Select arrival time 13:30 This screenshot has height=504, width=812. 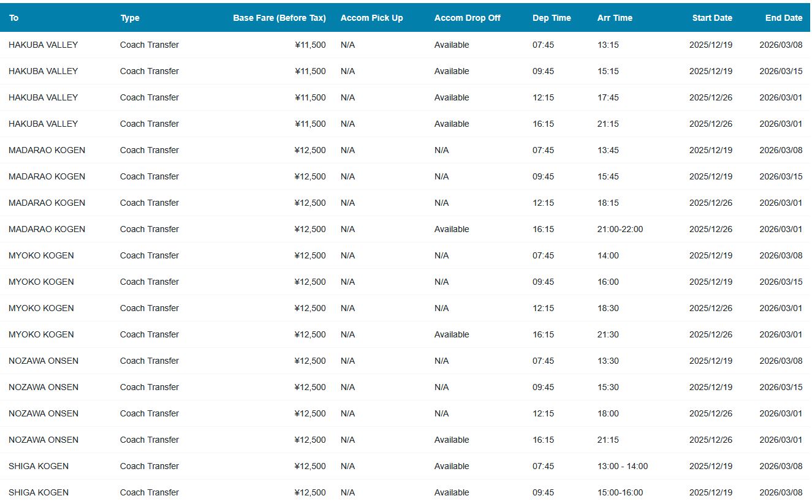click(x=608, y=361)
